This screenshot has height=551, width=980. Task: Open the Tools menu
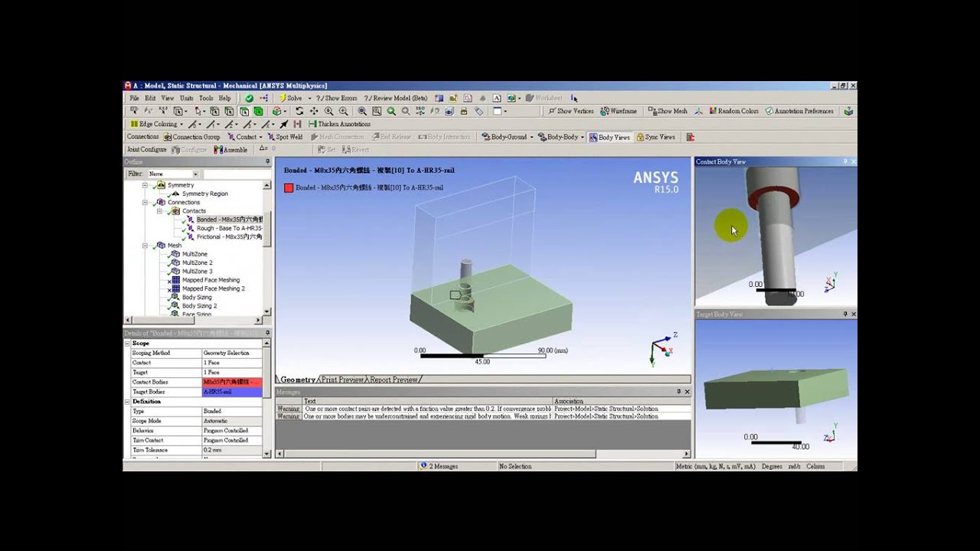pyautogui.click(x=206, y=98)
